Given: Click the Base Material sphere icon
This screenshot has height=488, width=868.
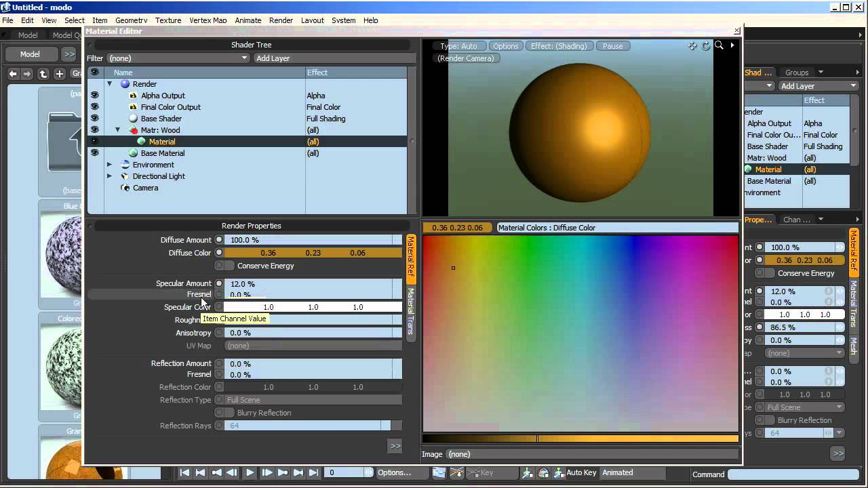Looking at the screenshot, I should click(x=133, y=153).
